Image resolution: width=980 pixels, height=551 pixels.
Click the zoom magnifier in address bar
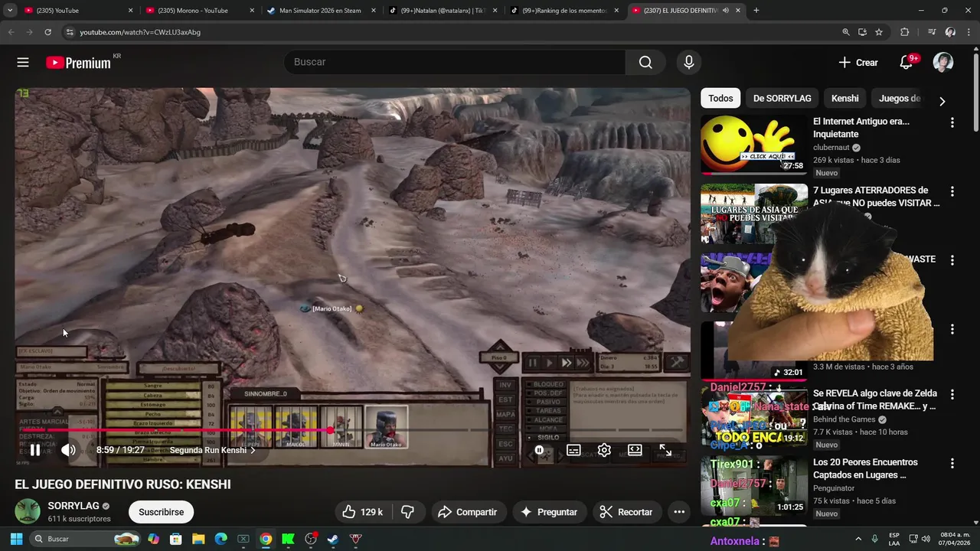tap(846, 32)
